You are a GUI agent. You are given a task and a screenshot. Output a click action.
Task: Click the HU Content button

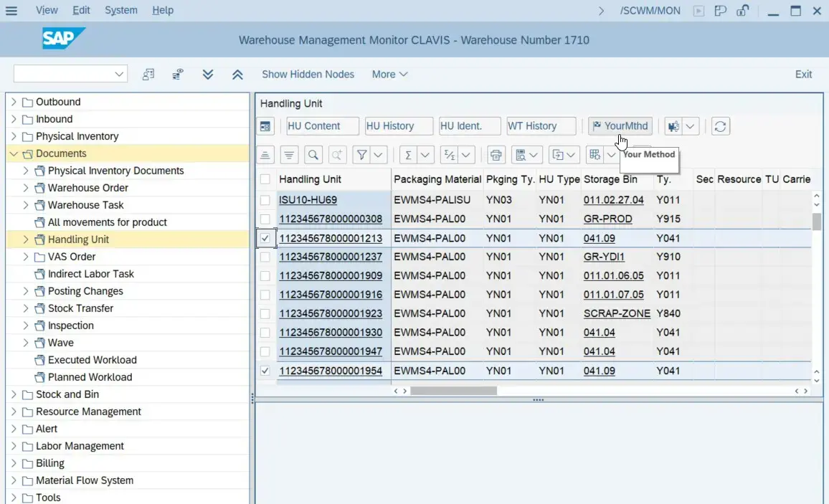pos(321,126)
